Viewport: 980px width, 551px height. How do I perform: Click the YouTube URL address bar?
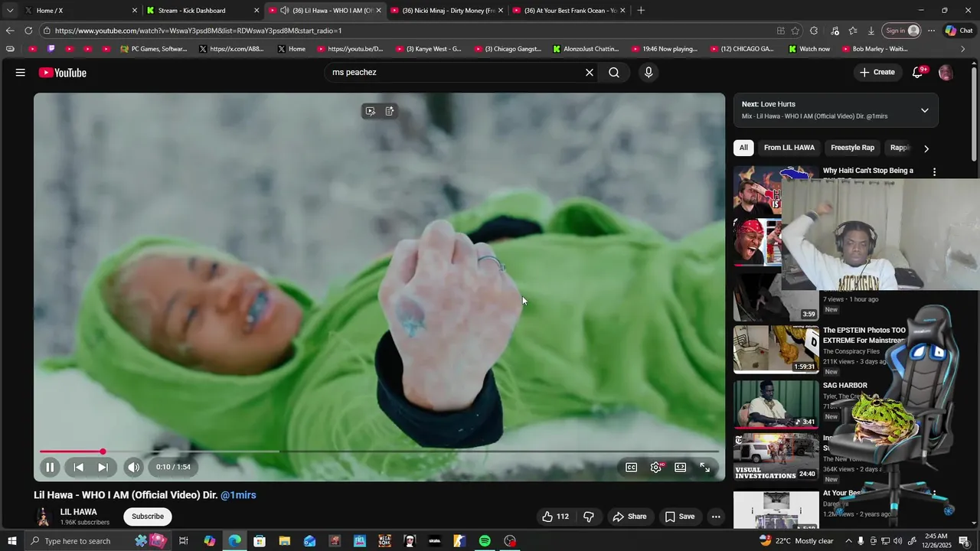[405, 31]
